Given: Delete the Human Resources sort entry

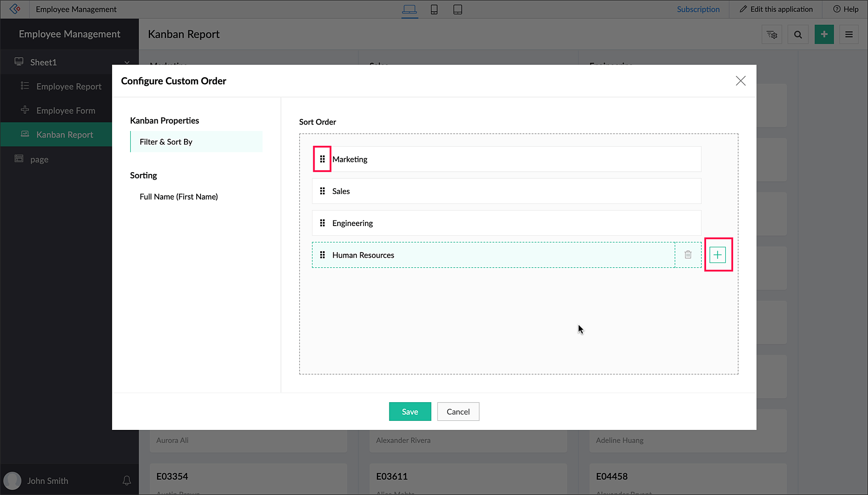Looking at the screenshot, I should pyautogui.click(x=688, y=255).
